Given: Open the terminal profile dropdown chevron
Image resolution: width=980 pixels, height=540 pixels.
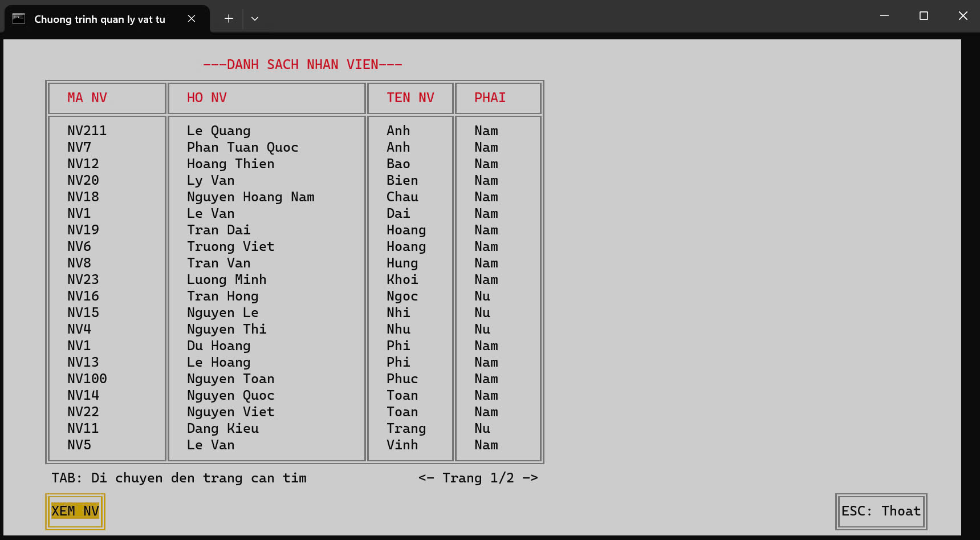Looking at the screenshot, I should [255, 19].
